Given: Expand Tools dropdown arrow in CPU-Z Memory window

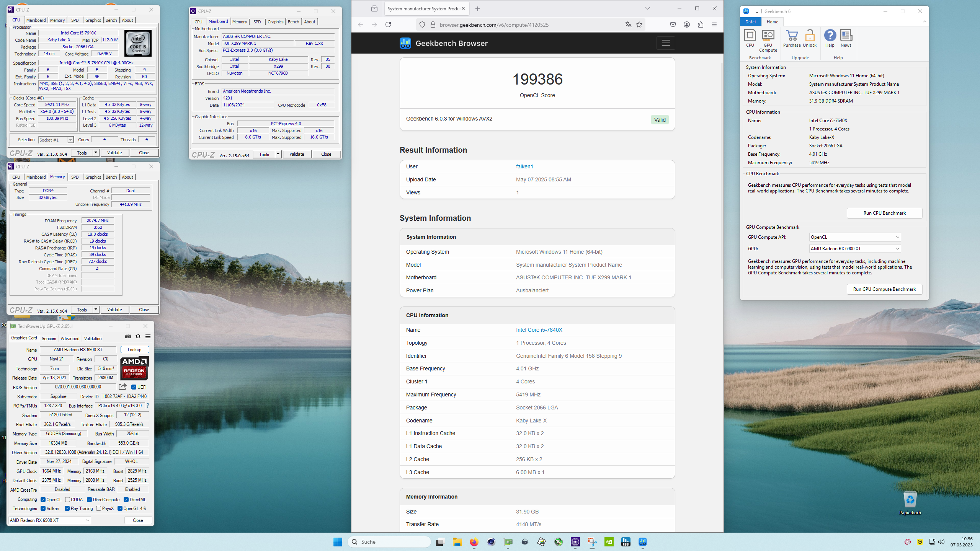Looking at the screenshot, I should pyautogui.click(x=96, y=310).
